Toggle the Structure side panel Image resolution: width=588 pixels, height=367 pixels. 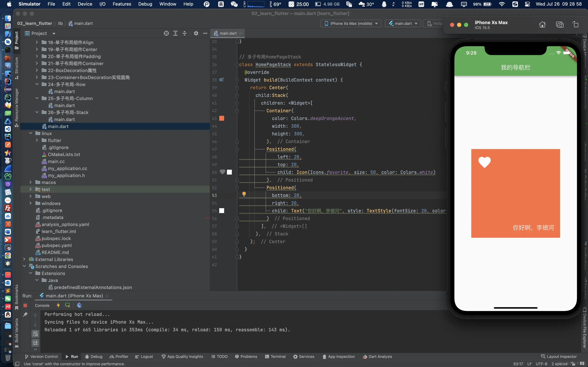17,68
